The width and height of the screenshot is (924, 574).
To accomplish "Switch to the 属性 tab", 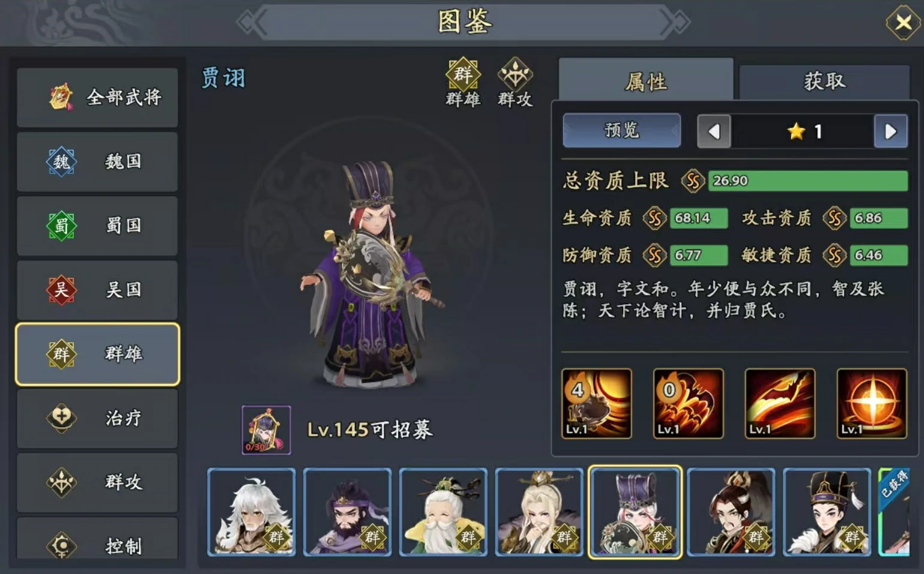I will (646, 80).
